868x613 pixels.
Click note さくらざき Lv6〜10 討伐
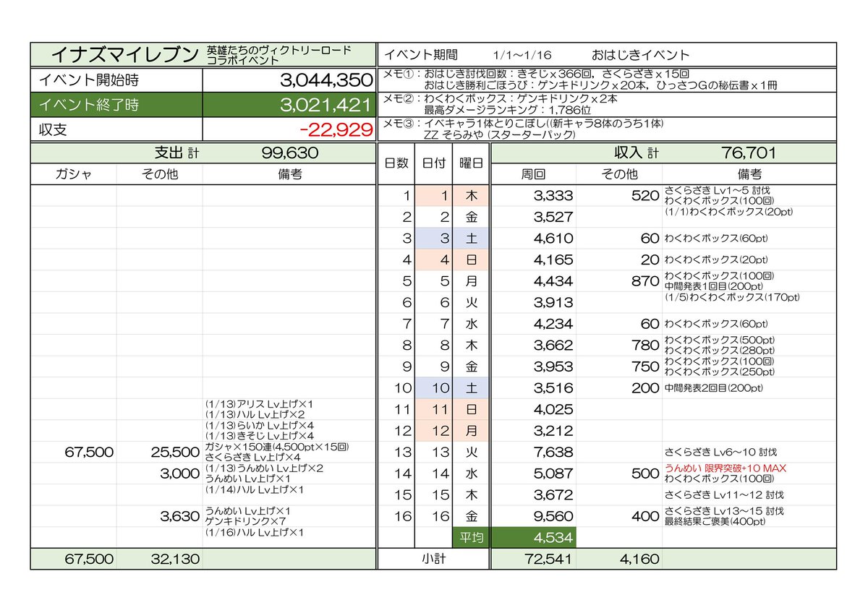pyautogui.click(x=722, y=453)
